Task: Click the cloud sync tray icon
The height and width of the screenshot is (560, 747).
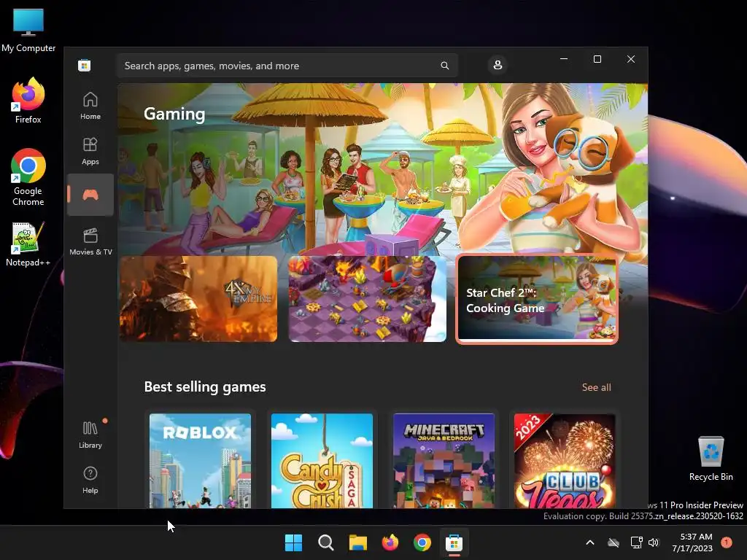Action: pos(614,542)
